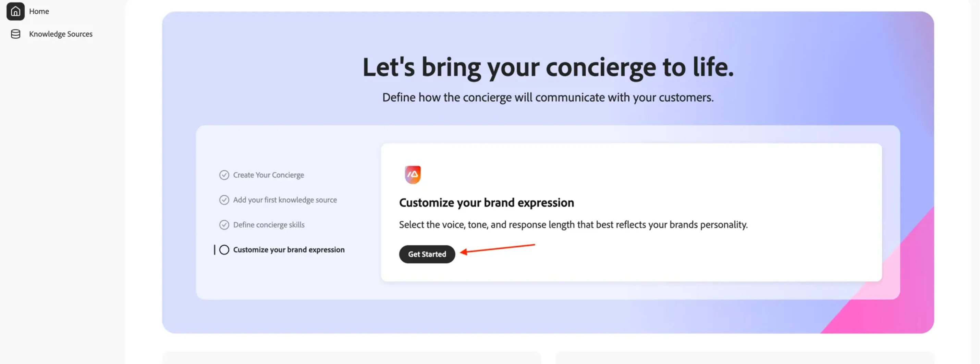Select the Home label in the sidebar
Image resolution: width=980 pixels, height=364 pixels.
coord(39,11)
